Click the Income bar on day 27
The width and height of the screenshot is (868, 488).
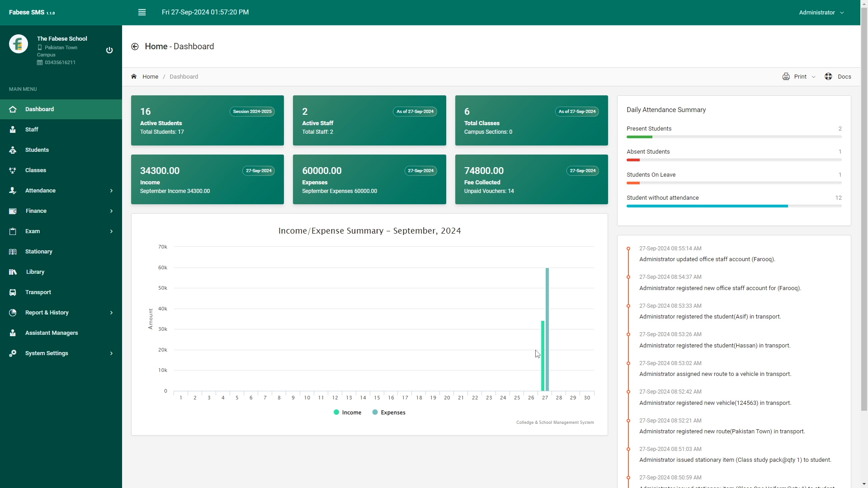pos(542,356)
